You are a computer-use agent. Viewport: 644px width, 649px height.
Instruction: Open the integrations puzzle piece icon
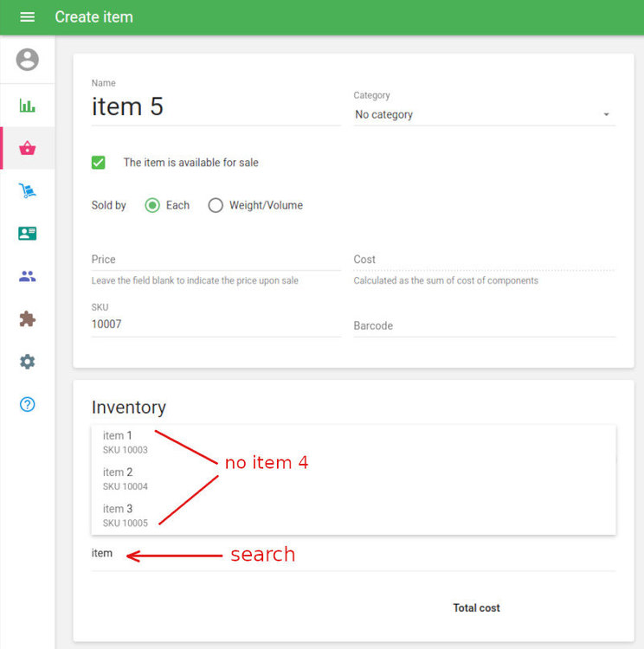point(28,319)
